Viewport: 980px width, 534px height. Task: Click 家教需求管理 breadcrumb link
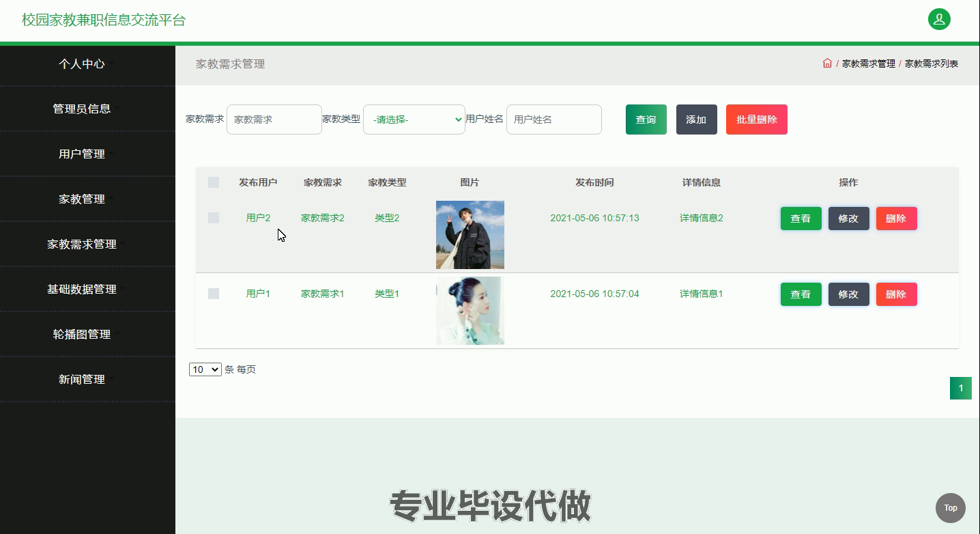click(869, 64)
